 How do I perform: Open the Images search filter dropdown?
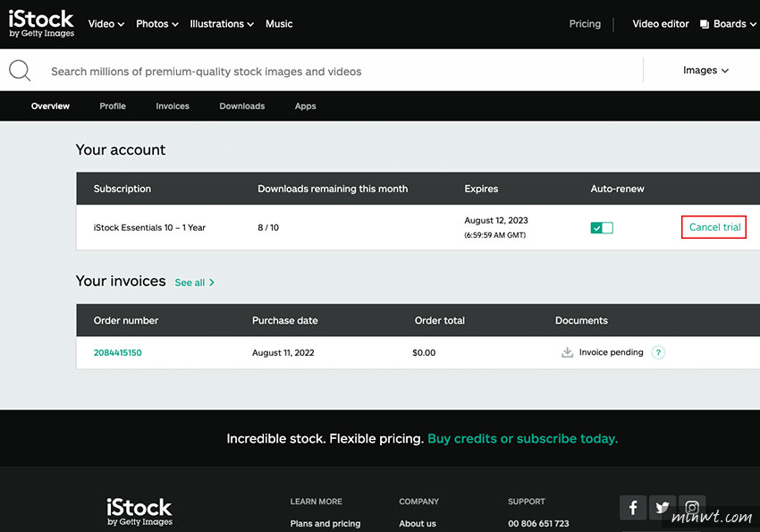click(x=705, y=71)
